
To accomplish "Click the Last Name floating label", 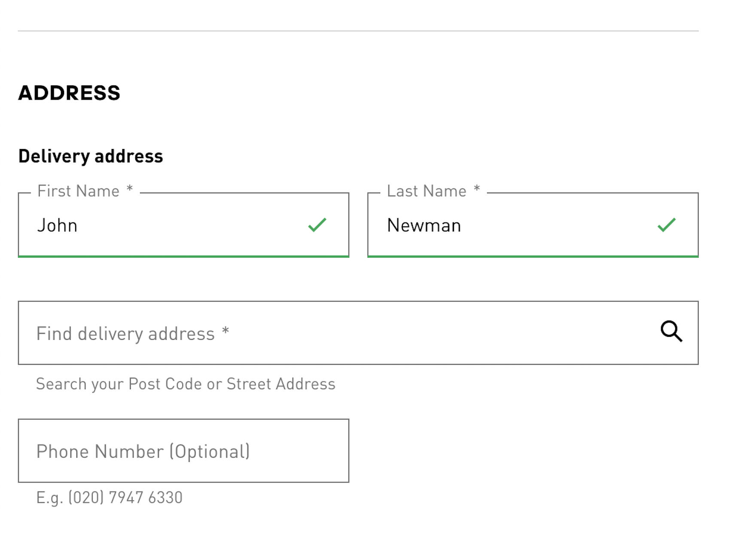I will [x=427, y=191].
